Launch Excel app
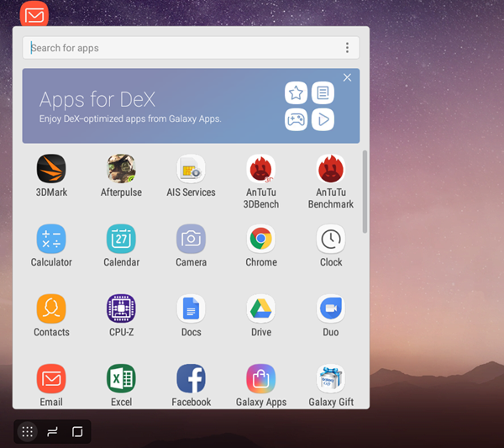Screen dimensions: 504x448 (x=121, y=378)
